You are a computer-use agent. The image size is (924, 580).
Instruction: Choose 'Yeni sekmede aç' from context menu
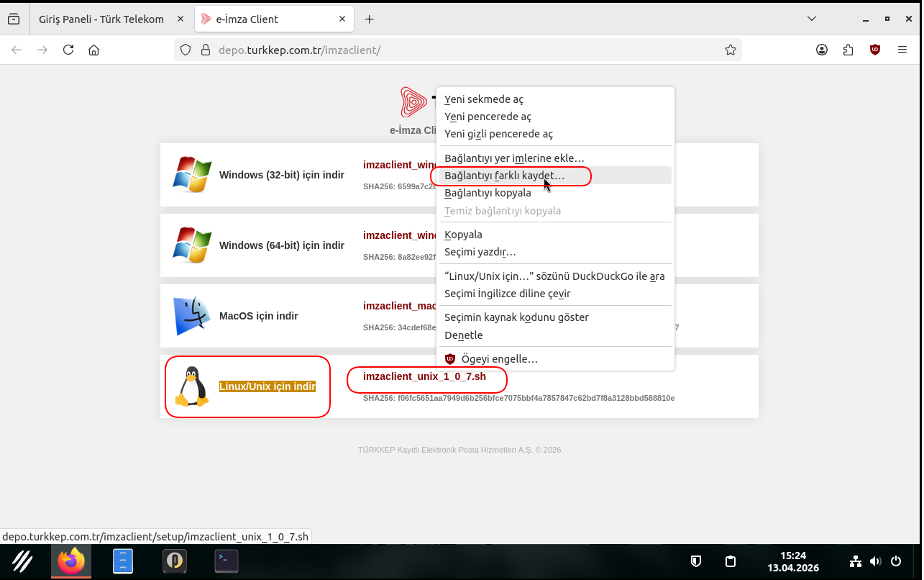pos(555,99)
